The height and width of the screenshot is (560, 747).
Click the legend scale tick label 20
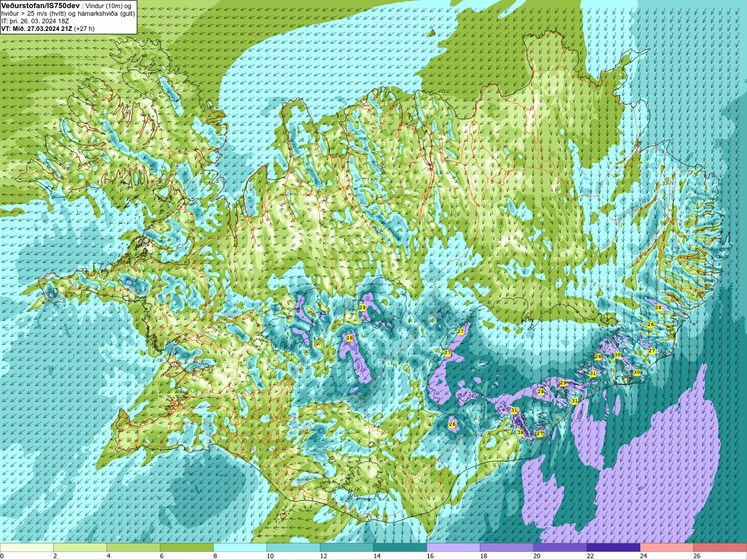(536, 556)
